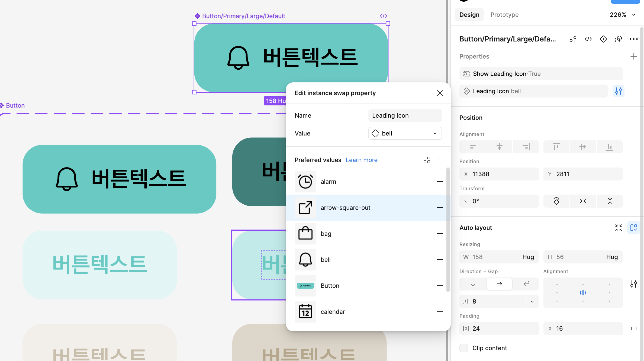Switch to the Prototype tab

click(504, 15)
